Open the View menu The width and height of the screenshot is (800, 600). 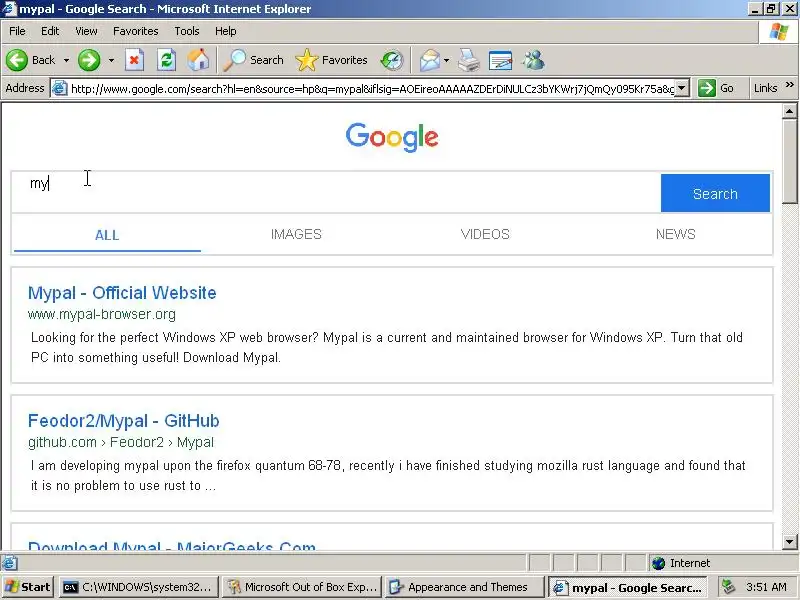coord(86,31)
